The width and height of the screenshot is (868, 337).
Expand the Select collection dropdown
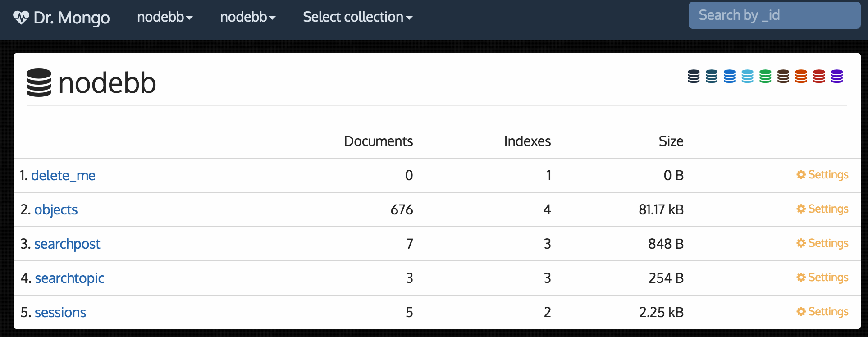(x=357, y=17)
